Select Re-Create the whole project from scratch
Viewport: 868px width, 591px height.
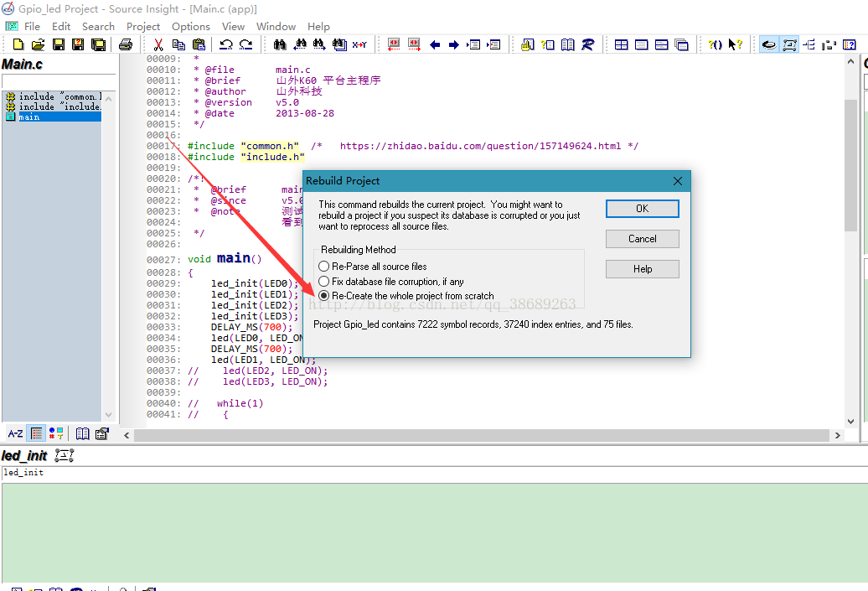[325, 294]
